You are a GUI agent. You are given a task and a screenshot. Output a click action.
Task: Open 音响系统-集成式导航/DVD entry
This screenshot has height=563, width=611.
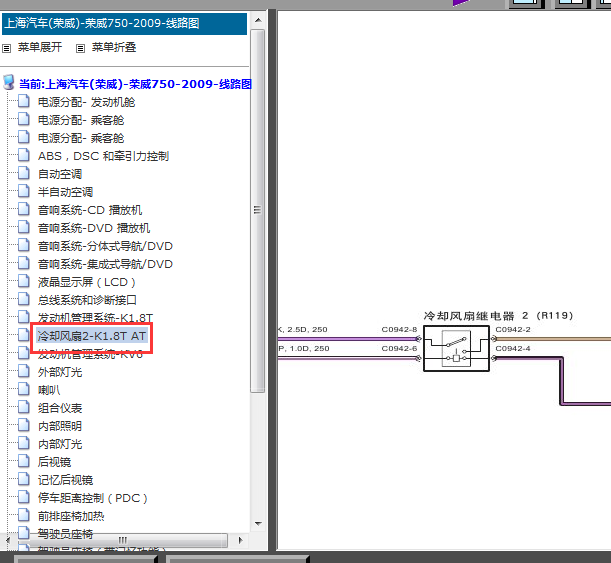105,264
